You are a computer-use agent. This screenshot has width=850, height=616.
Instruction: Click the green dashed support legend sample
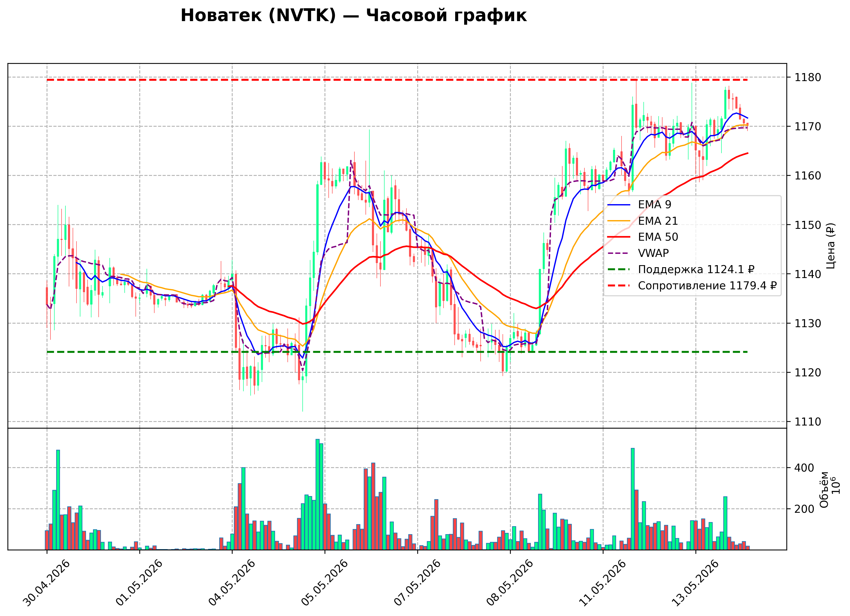619,270
